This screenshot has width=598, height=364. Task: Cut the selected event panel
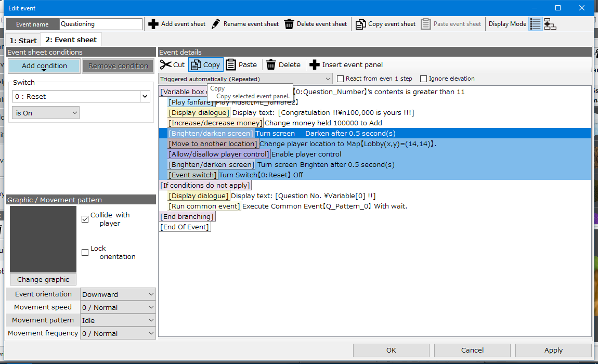coord(173,65)
